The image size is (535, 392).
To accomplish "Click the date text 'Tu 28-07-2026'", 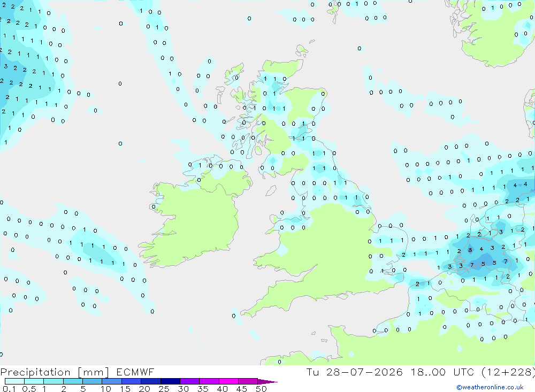I will click(354, 372).
